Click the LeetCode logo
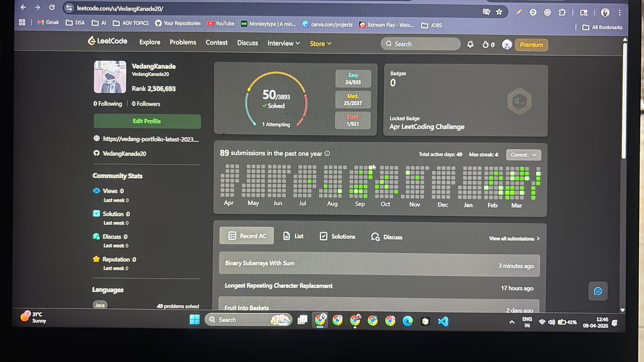 [x=108, y=41]
